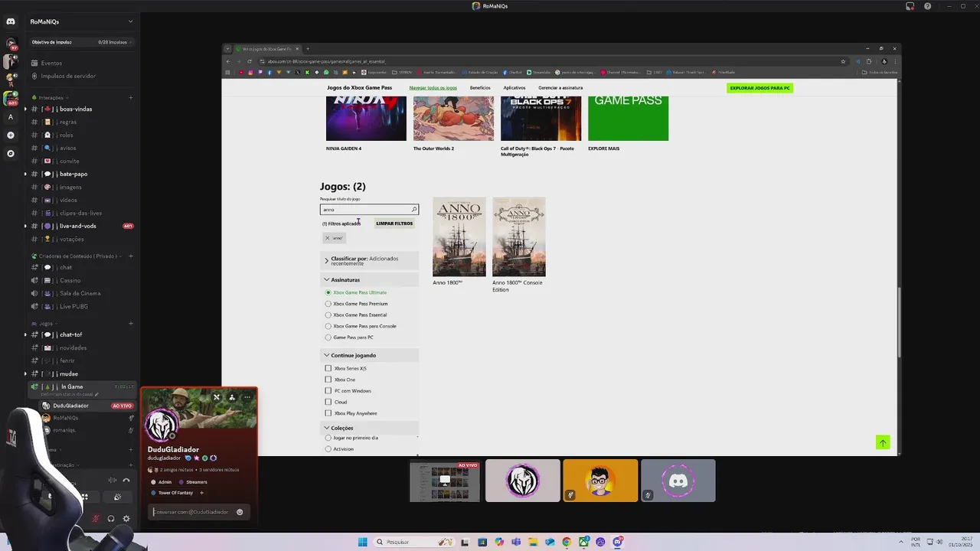This screenshot has height=551, width=980.
Task: Open noise suppression waveform icon
Action: click(113, 480)
